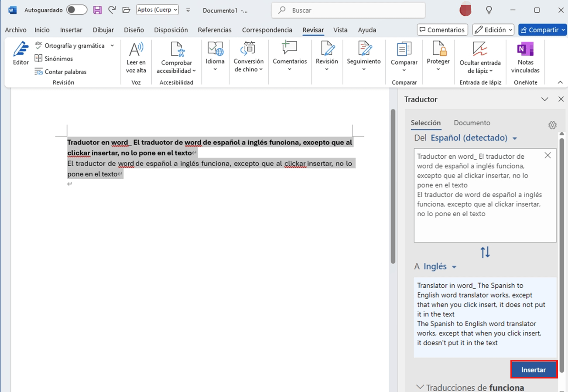Open Sinónimos thesaurus
This screenshot has height=392, width=568.
click(x=54, y=58)
